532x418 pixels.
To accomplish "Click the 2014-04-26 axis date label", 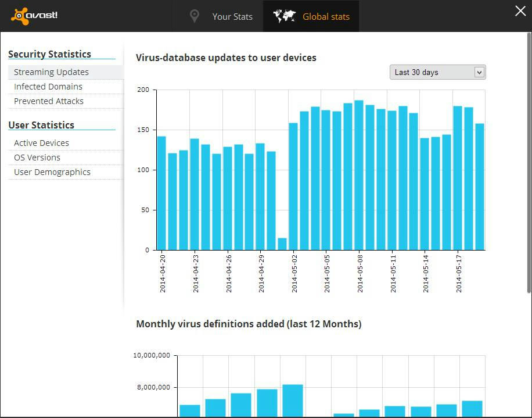I will [229, 274].
